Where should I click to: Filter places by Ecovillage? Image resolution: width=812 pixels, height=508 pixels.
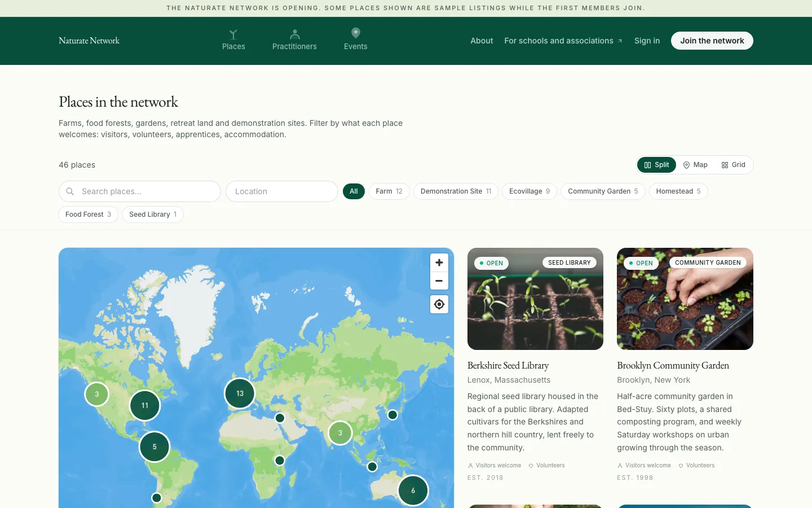coord(529,191)
